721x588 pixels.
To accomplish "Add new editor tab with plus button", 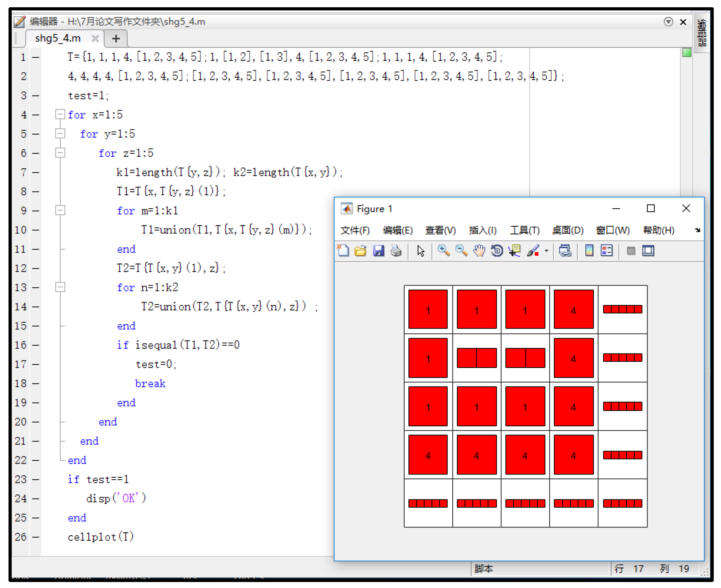I will click(x=116, y=39).
